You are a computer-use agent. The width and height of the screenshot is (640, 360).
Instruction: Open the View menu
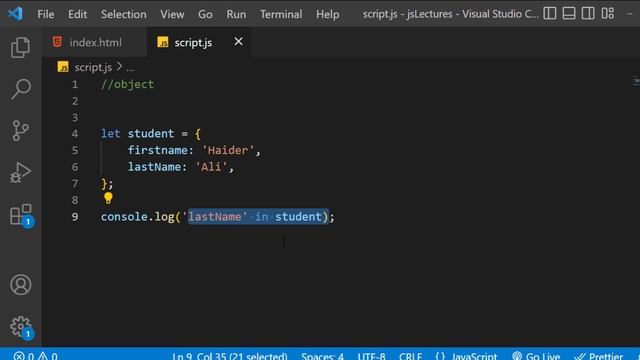(x=172, y=14)
